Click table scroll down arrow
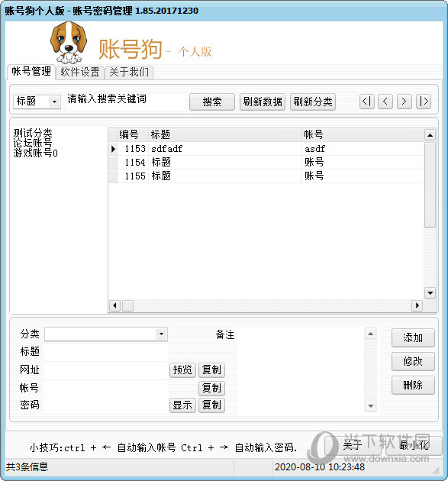The image size is (448, 481). (430, 292)
